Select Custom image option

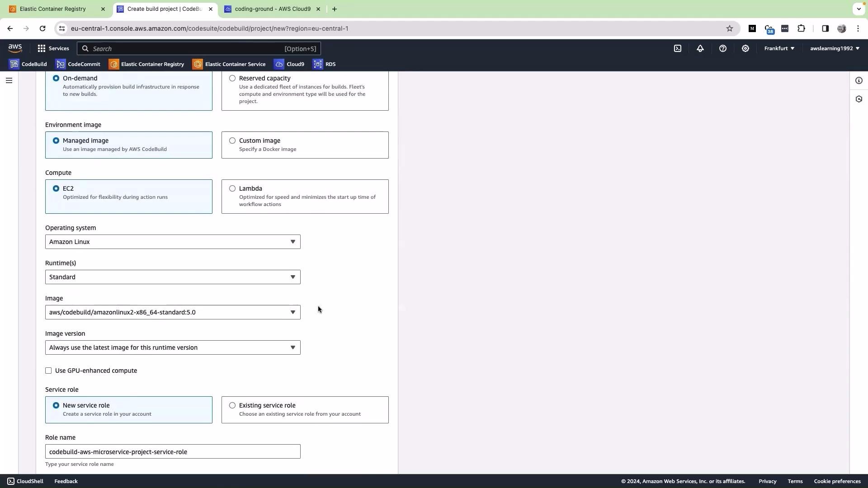click(232, 141)
